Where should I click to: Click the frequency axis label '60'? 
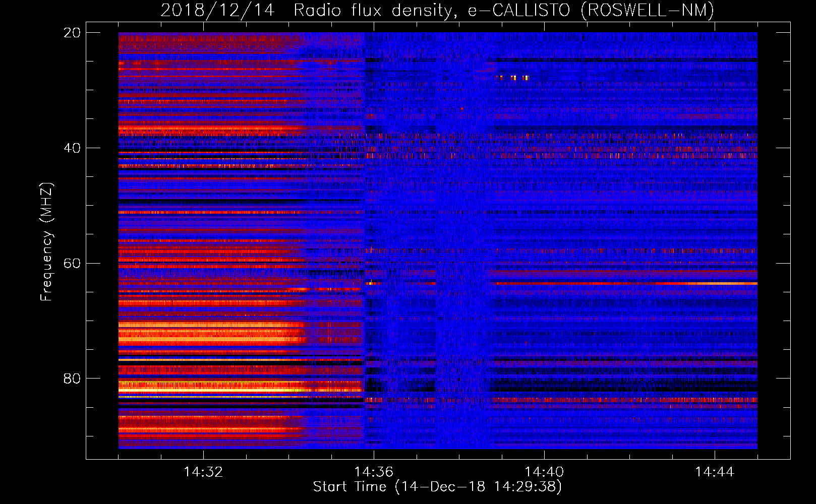click(x=72, y=263)
